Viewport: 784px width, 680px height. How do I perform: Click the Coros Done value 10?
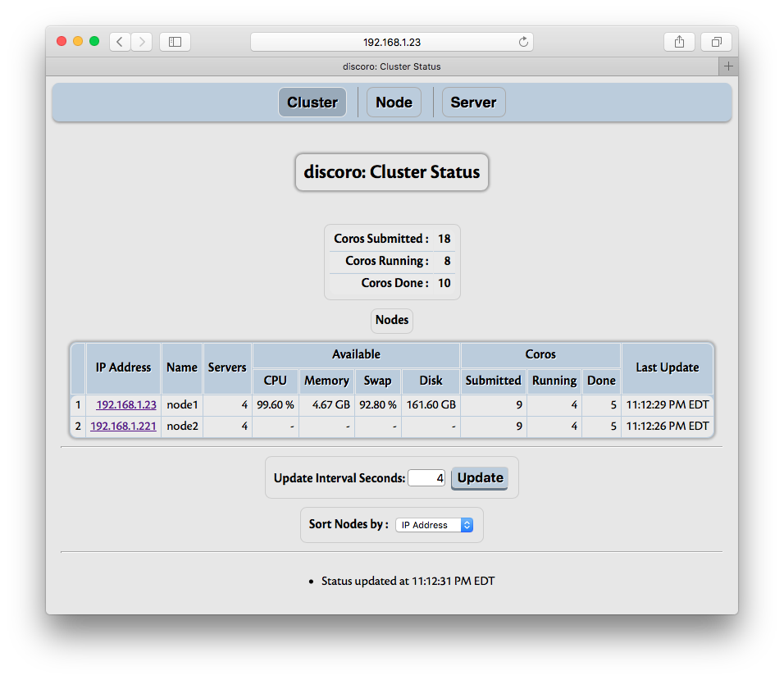click(444, 283)
